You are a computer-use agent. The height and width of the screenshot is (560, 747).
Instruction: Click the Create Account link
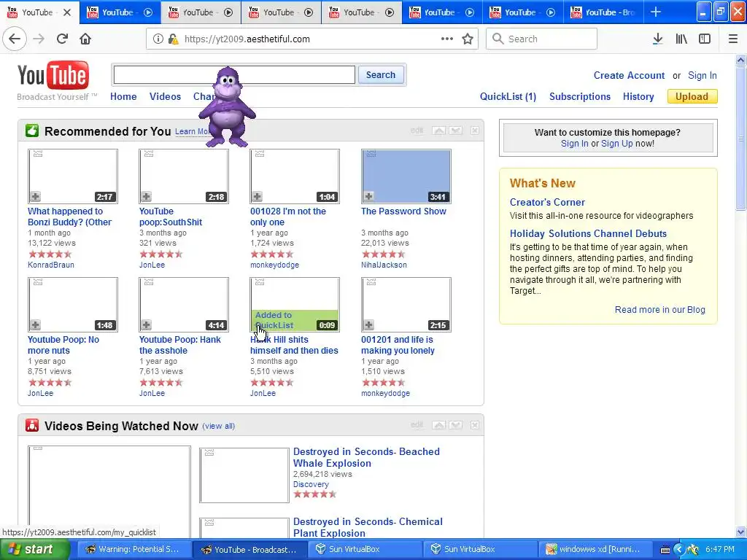click(629, 75)
